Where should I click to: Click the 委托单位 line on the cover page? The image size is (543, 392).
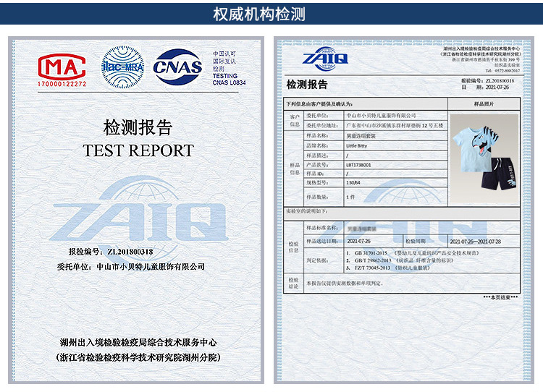click(130, 267)
